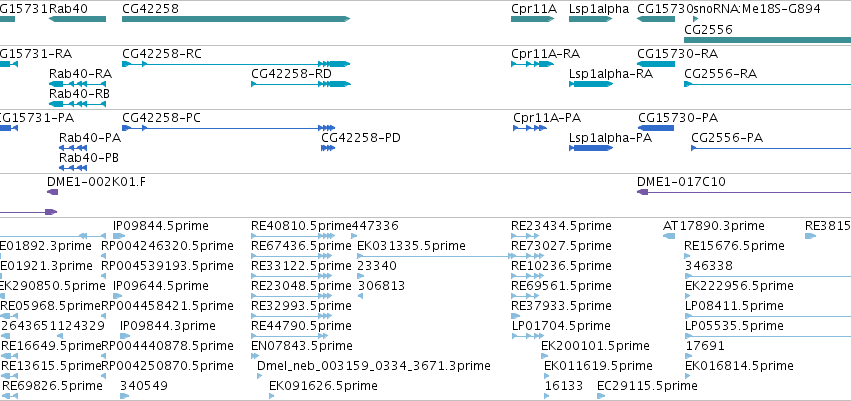The image size is (851, 401).
Task: Select the DME1-002K01.F purple feature
Action: pyautogui.click(x=53, y=192)
